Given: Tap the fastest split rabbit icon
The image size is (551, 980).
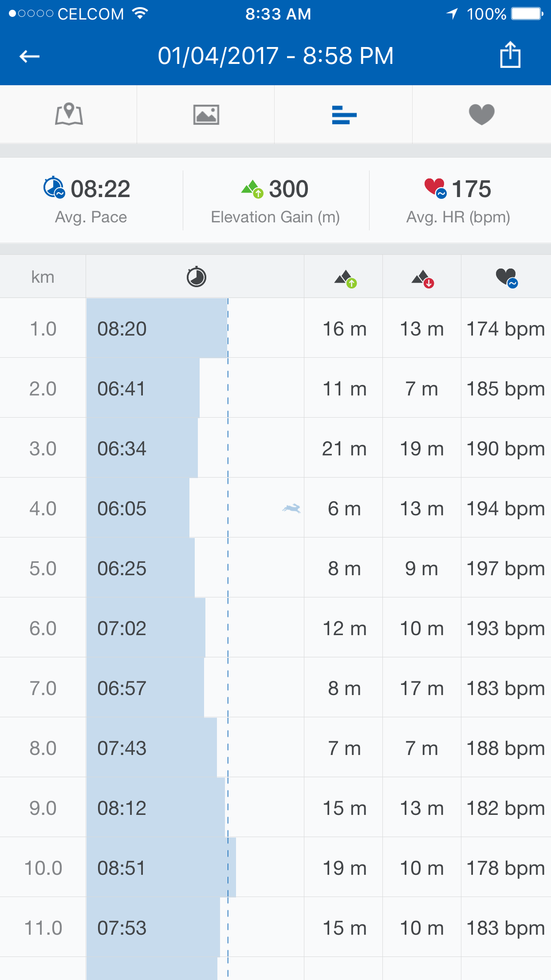Looking at the screenshot, I should (291, 508).
